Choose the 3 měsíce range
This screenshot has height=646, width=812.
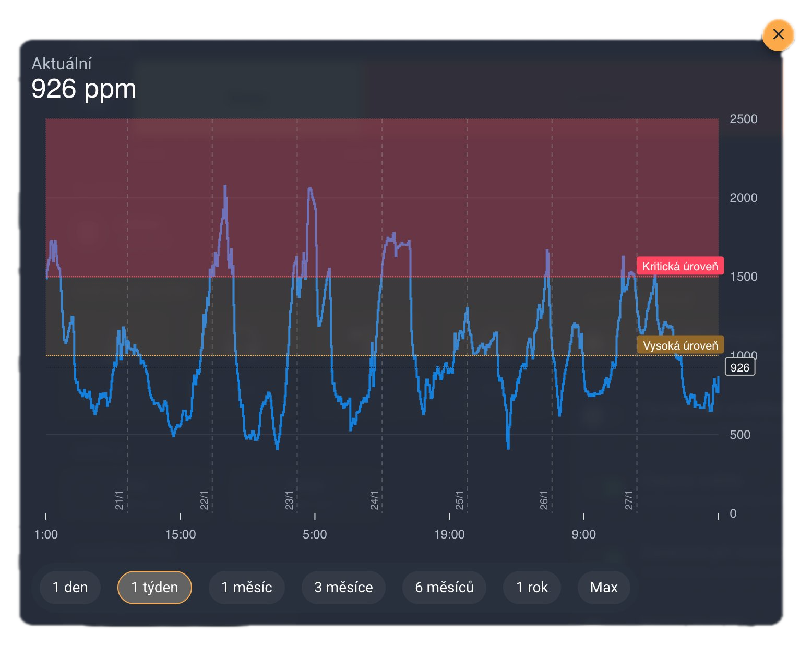(x=343, y=587)
